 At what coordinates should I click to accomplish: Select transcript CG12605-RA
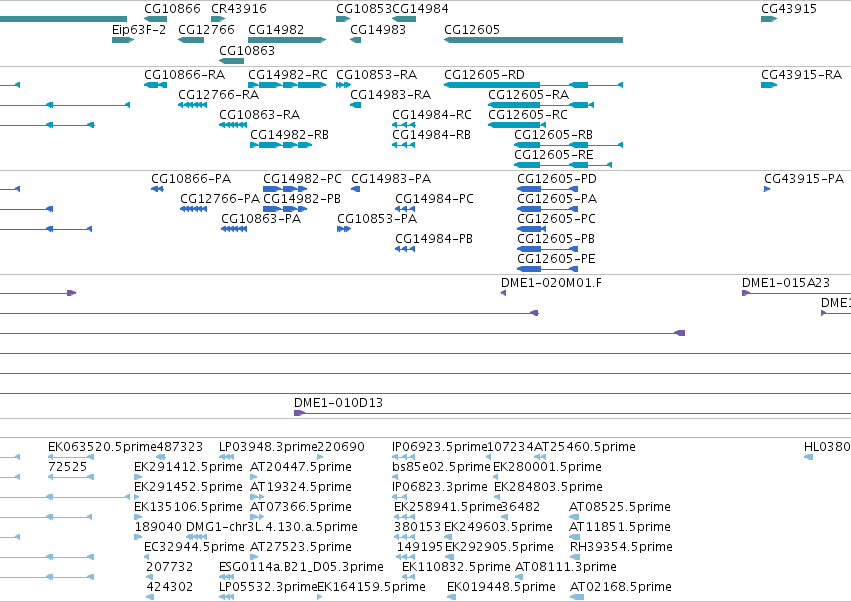pyautogui.click(x=529, y=94)
